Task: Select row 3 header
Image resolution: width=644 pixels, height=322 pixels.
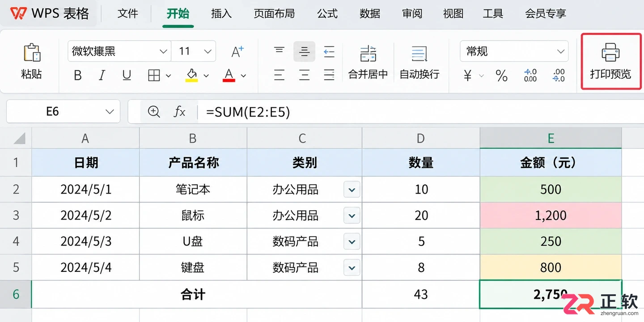Action: pyautogui.click(x=16, y=216)
